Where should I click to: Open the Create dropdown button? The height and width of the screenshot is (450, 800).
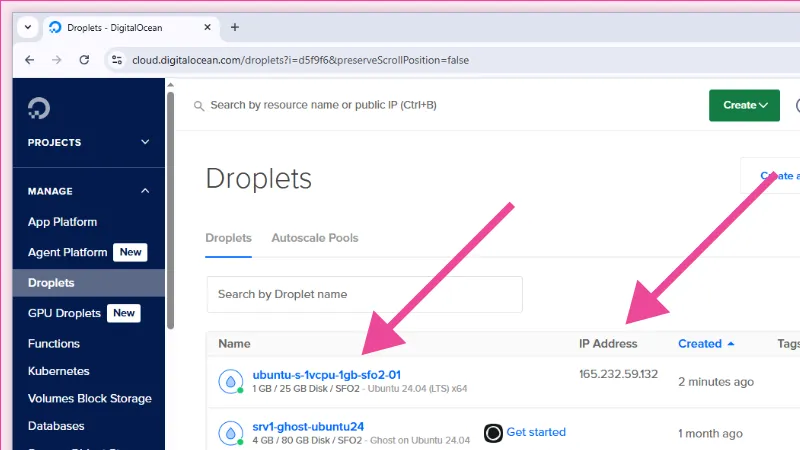[744, 105]
